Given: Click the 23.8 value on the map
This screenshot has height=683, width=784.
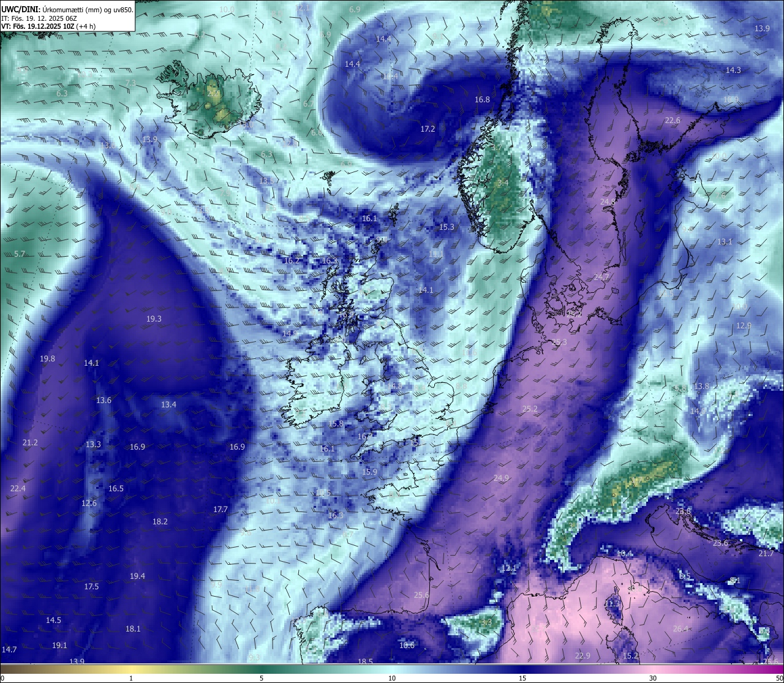Looking at the screenshot, I should click(x=683, y=511).
